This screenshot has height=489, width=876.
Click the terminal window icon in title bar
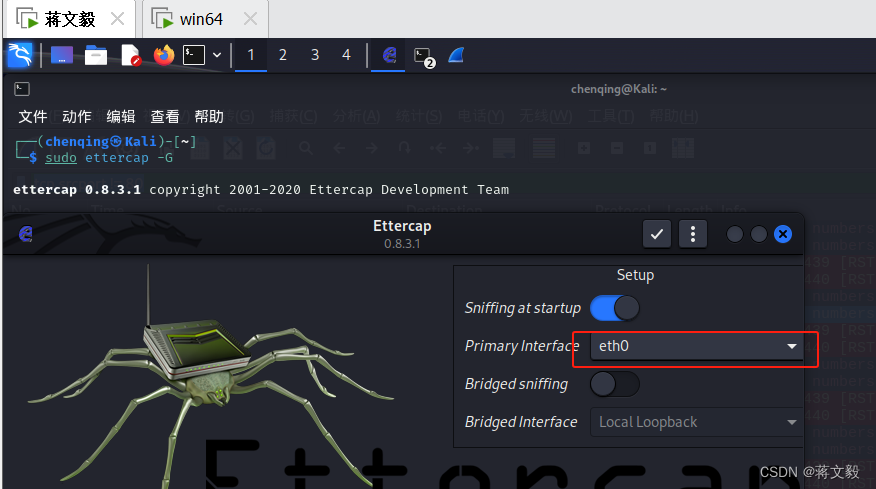(x=22, y=89)
